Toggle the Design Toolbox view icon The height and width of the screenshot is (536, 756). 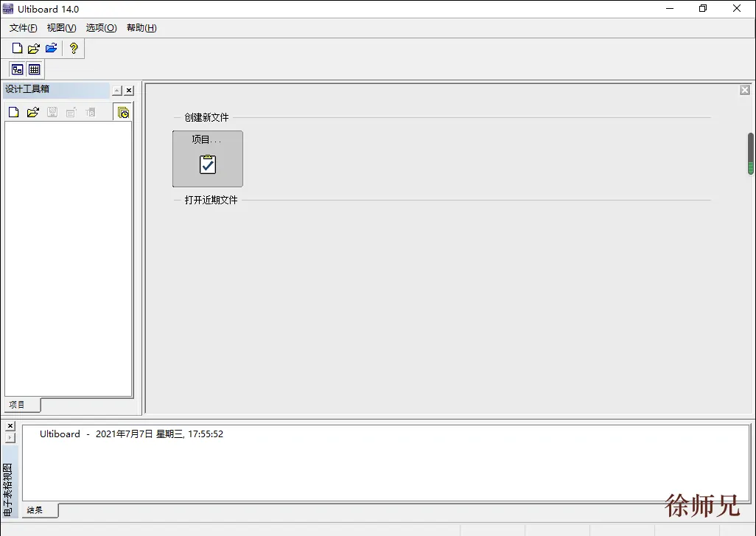18,69
